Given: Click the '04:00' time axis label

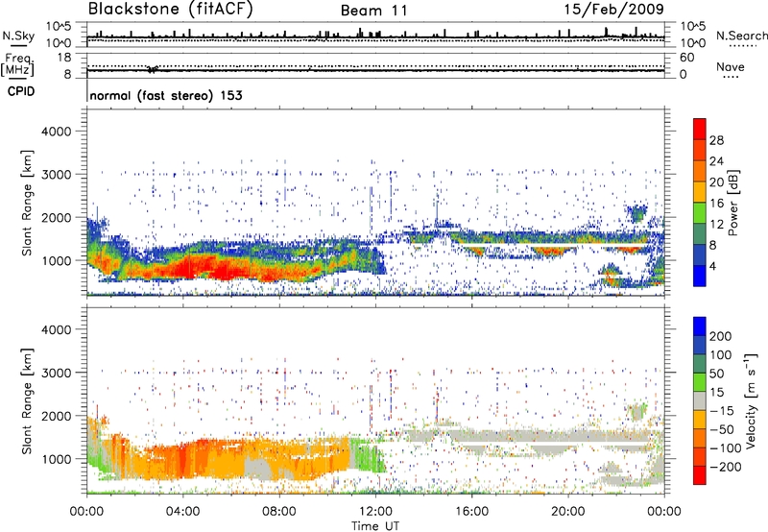Looking at the screenshot, I should (x=183, y=512).
